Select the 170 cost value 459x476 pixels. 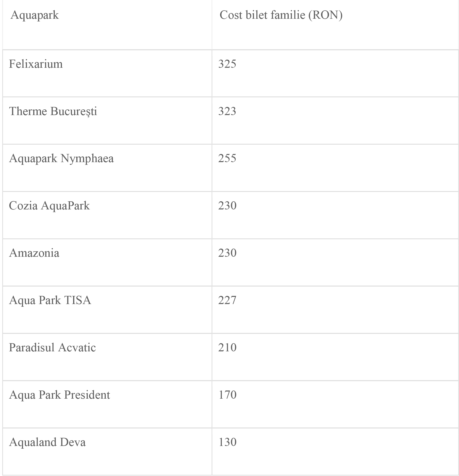click(227, 395)
